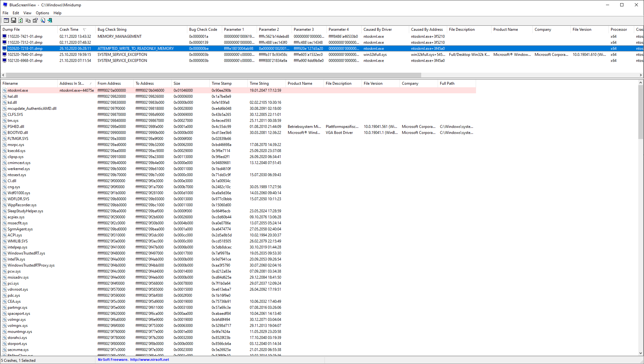644x364 pixels.
Task: Click the Exit door toolbar icon
Action: (50, 21)
